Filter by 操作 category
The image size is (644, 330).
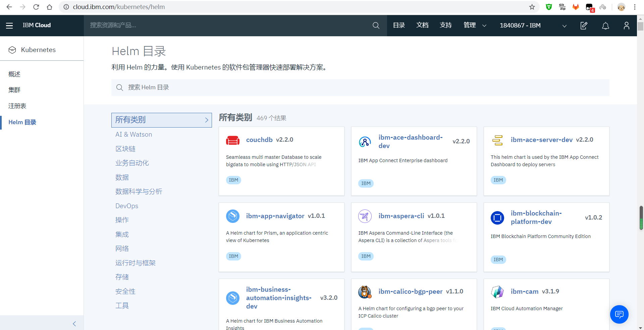122,220
